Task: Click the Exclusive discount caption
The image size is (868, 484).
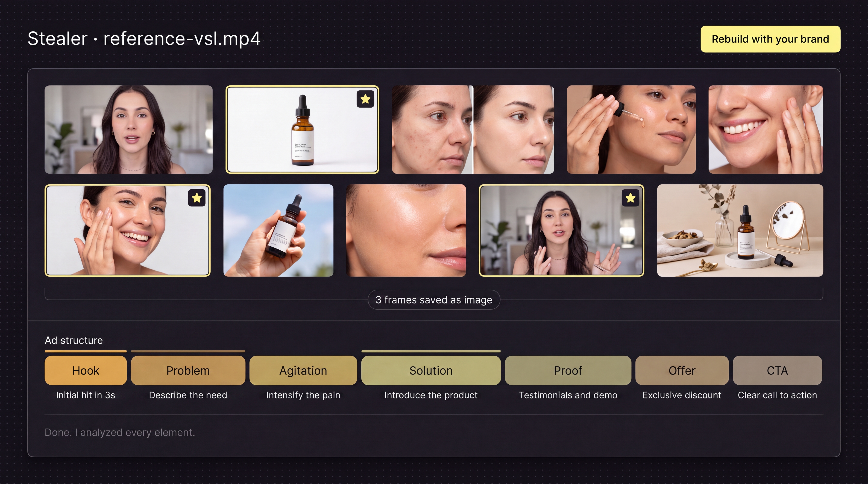Action: tap(682, 395)
